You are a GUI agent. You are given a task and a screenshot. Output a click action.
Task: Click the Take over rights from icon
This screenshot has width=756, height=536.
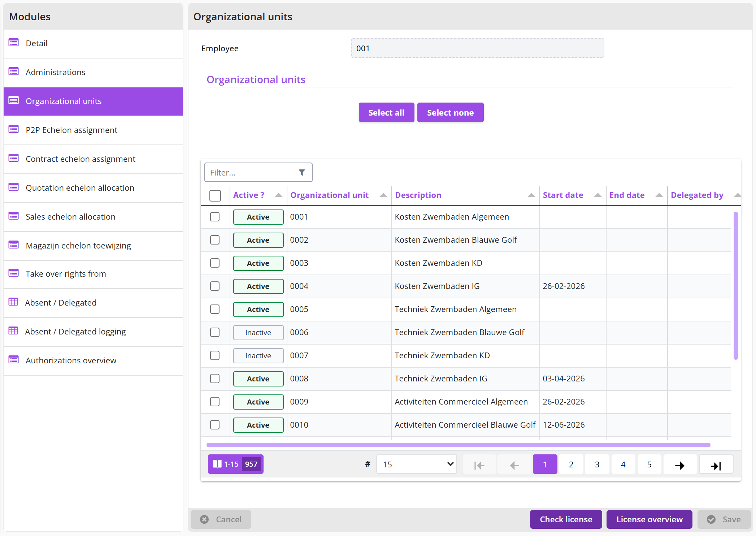point(14,273)
